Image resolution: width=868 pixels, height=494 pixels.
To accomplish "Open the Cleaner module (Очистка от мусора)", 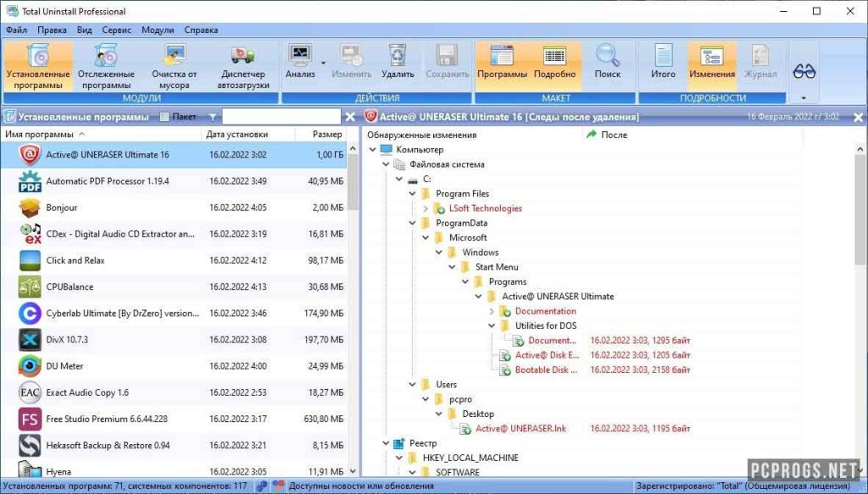I will 175,66.
